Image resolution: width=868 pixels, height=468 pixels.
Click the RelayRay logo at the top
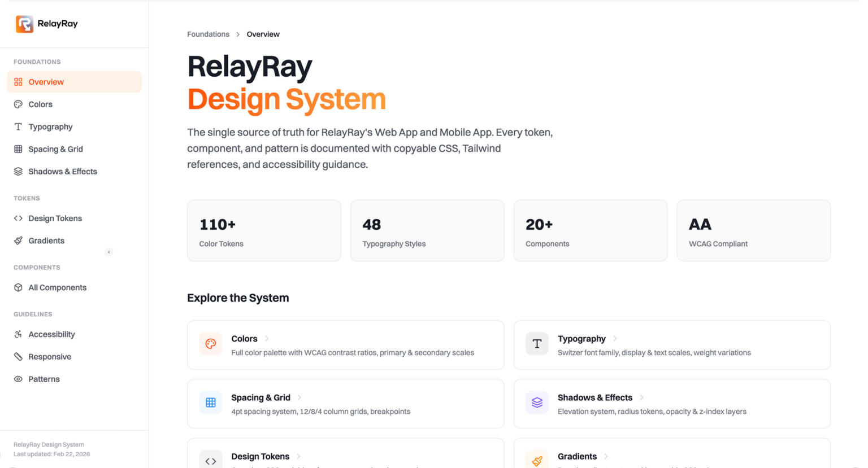click(25, 24)
